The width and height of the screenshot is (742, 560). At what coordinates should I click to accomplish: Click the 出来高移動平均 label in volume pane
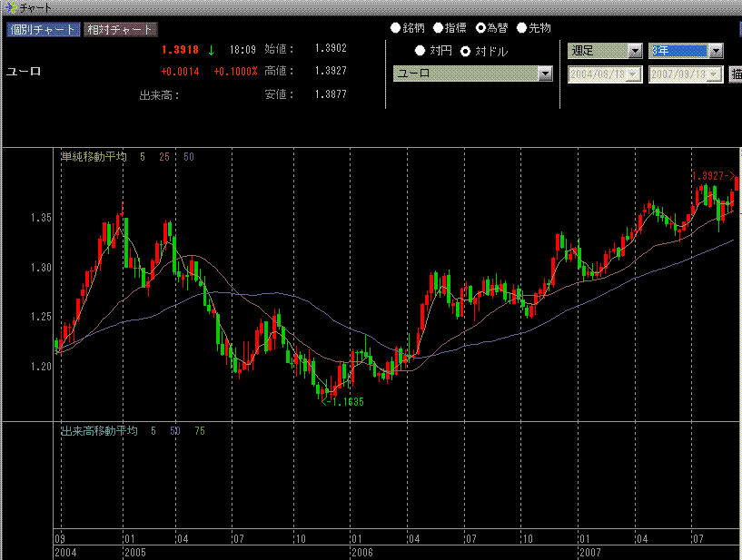pos(98,430)
